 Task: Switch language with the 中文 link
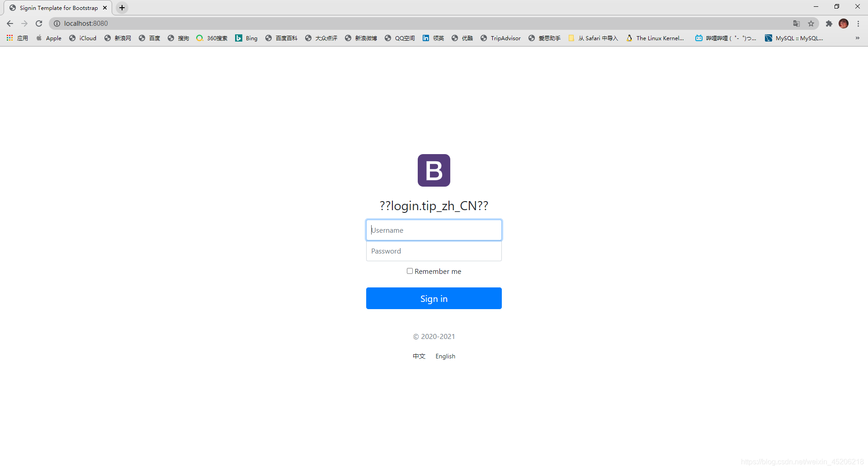click(419, 356)
